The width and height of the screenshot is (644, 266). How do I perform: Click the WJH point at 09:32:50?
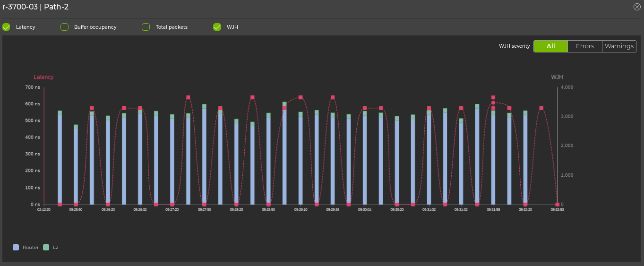[x=557, y=205]
